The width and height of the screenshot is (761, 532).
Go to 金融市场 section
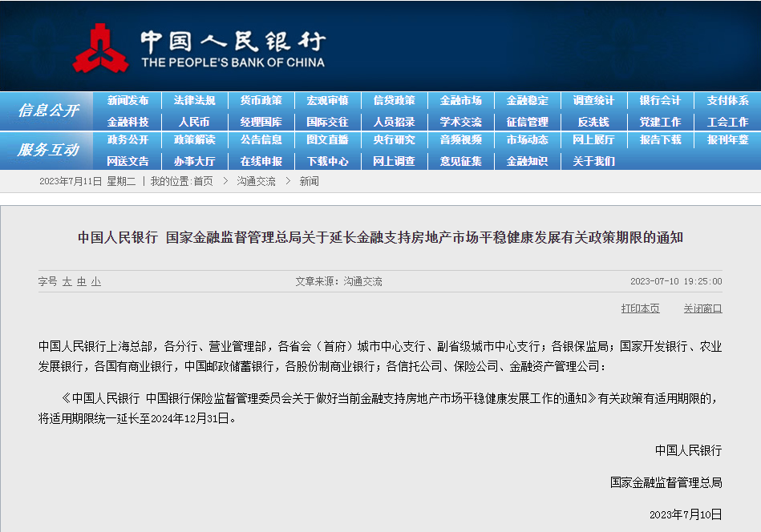click(460, 101)
